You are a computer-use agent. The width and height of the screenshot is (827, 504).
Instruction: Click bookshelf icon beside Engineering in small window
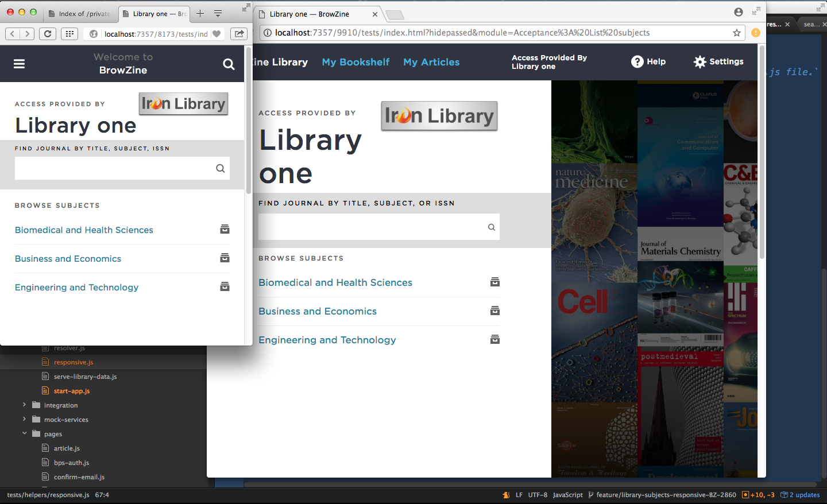click(225, 286)
